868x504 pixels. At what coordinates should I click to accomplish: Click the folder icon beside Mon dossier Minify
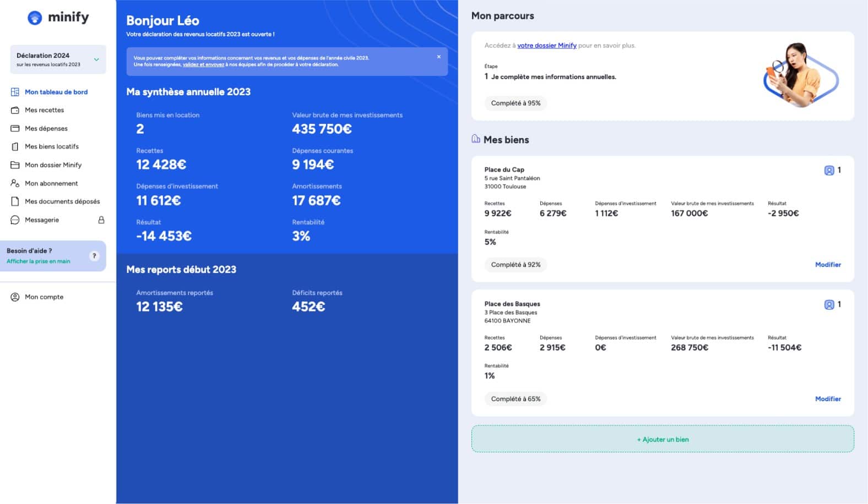tap(15, 165)
